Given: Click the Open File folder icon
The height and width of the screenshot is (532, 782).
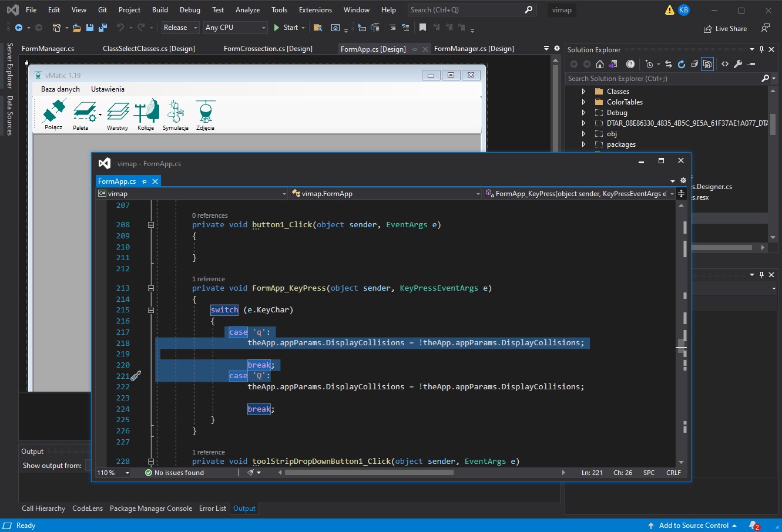Looking at the screenshot, I should click(x=76, y=28).
